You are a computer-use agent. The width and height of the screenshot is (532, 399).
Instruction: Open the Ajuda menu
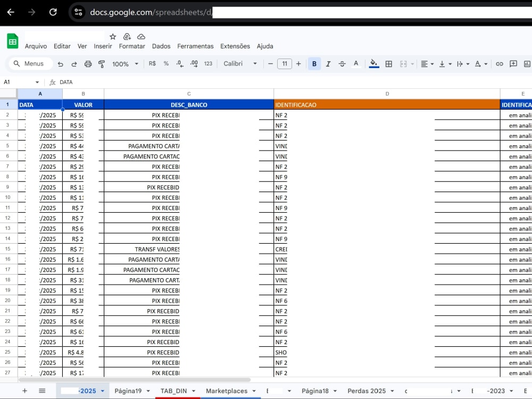pyautogui.click(x=265, y=46)
